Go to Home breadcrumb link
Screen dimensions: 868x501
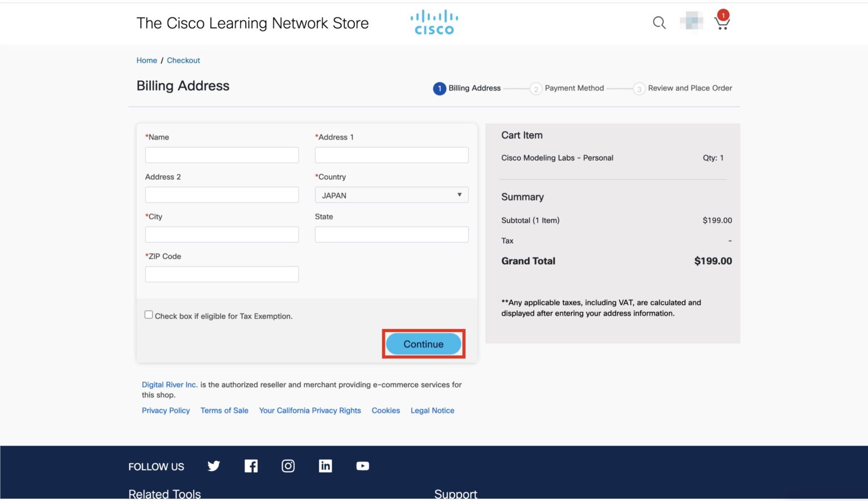tap(147, 61)
